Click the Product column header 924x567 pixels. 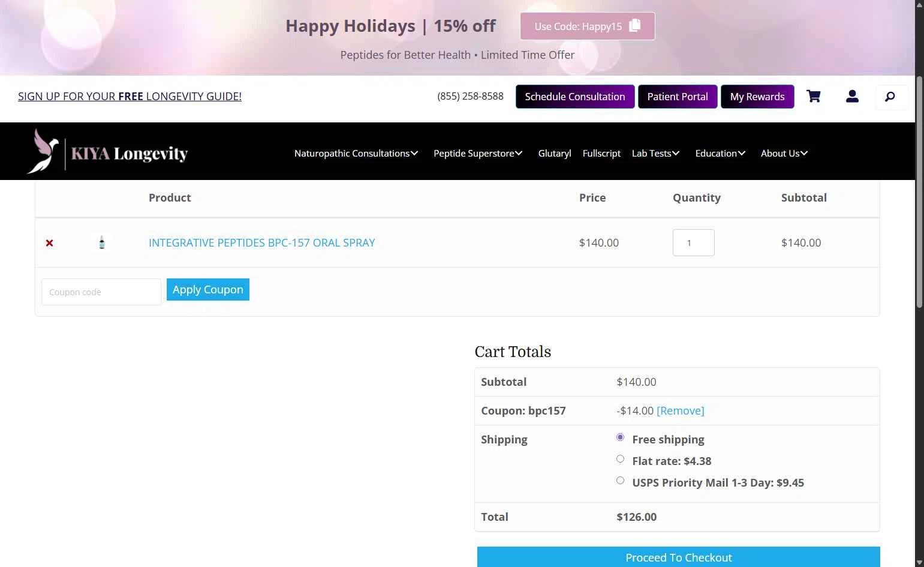pos(170,197)
